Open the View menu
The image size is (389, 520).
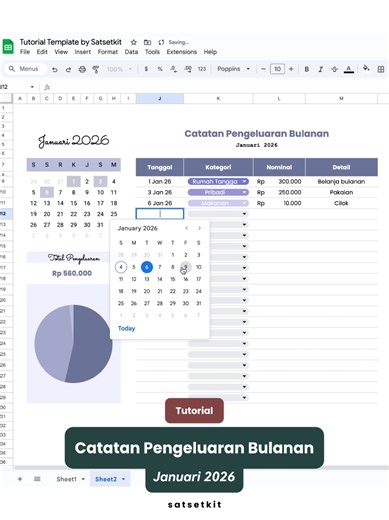tap(61, 52)
